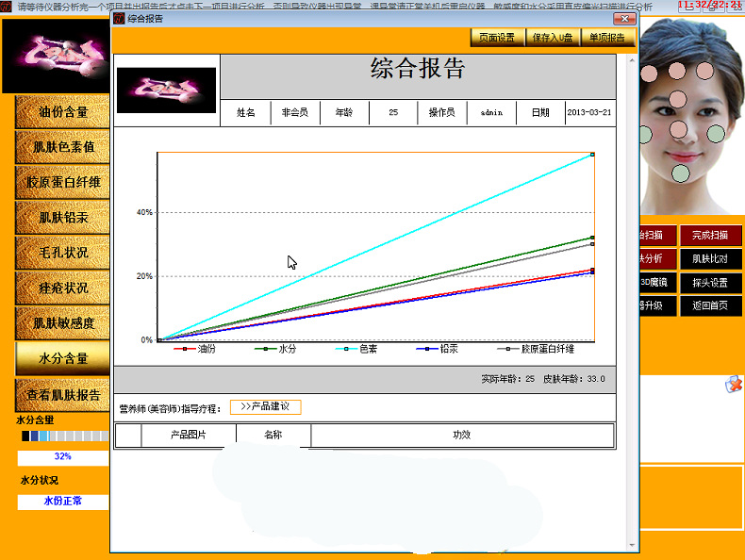Click the 铅汞 legend entry
Screen dimensions: 745x560
438,349
